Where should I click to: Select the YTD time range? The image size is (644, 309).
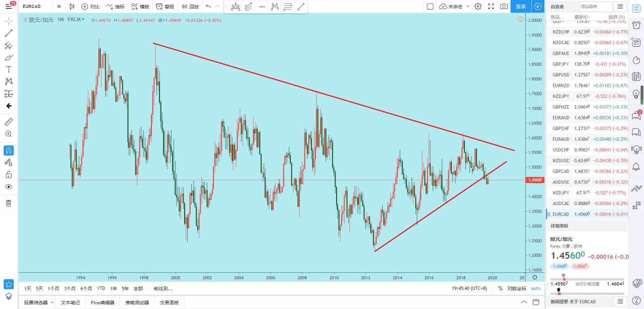coord(101,288)
